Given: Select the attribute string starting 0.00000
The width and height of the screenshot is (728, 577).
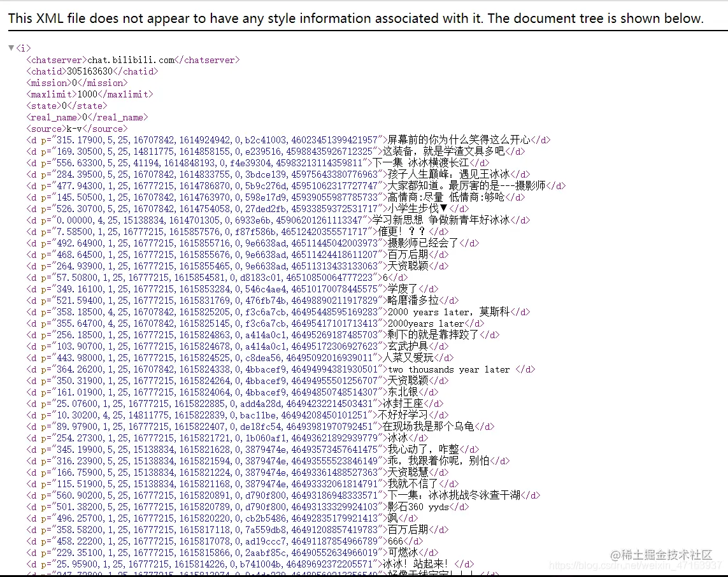Looking at the screenshot, I should pyautogui.click(x=209, y=220).
